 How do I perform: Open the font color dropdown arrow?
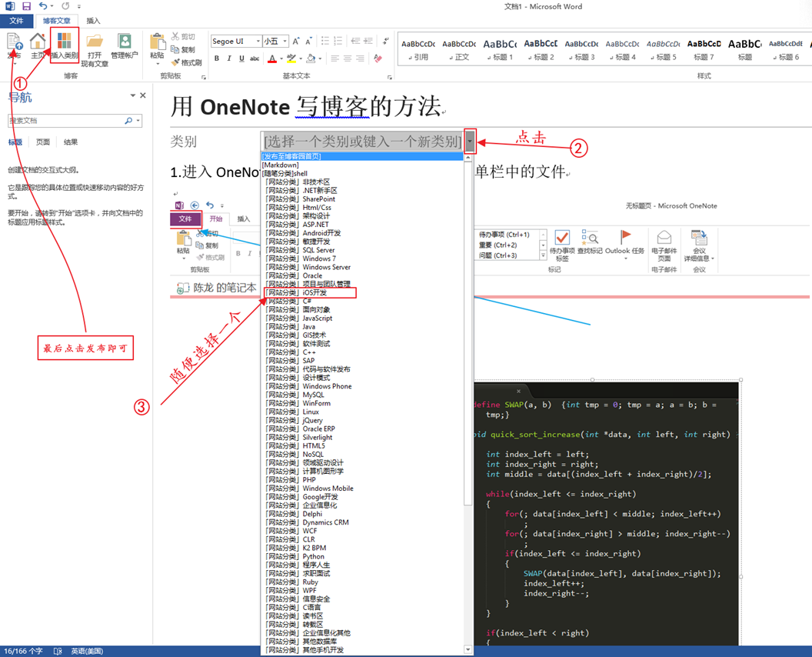coord(281,58)
